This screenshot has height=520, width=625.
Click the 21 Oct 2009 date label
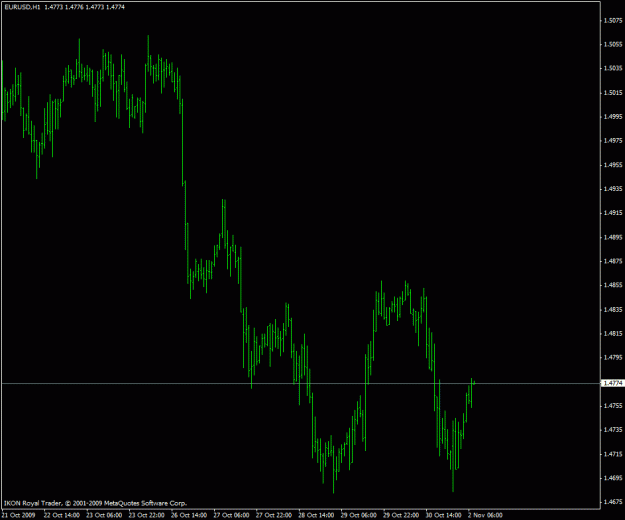point(18,515)
